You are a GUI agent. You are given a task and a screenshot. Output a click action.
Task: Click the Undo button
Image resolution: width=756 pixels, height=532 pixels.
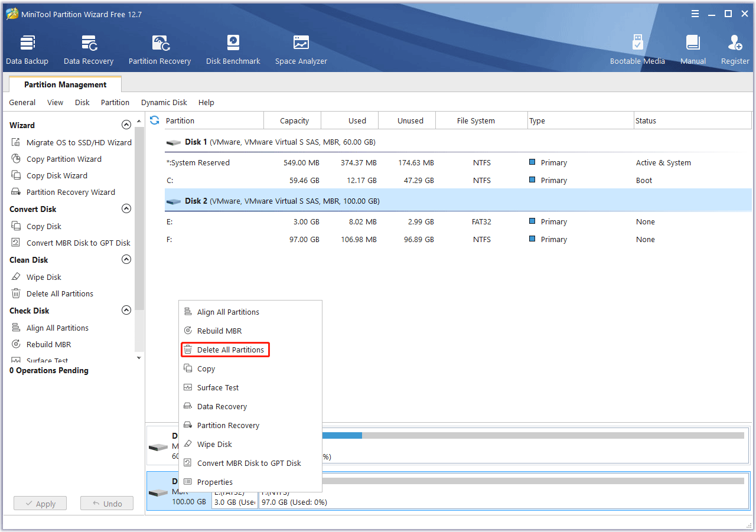pyautogui.click(x=106, y=504)
